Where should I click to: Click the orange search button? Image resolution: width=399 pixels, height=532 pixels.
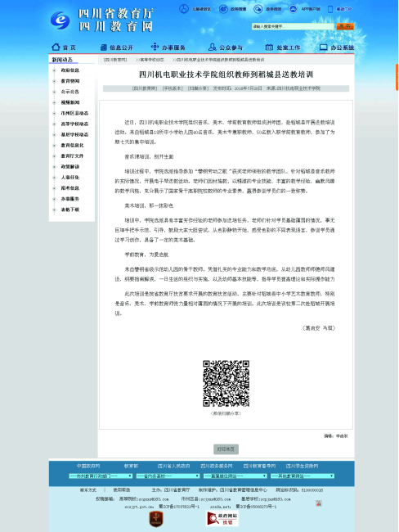pos(345,26)
